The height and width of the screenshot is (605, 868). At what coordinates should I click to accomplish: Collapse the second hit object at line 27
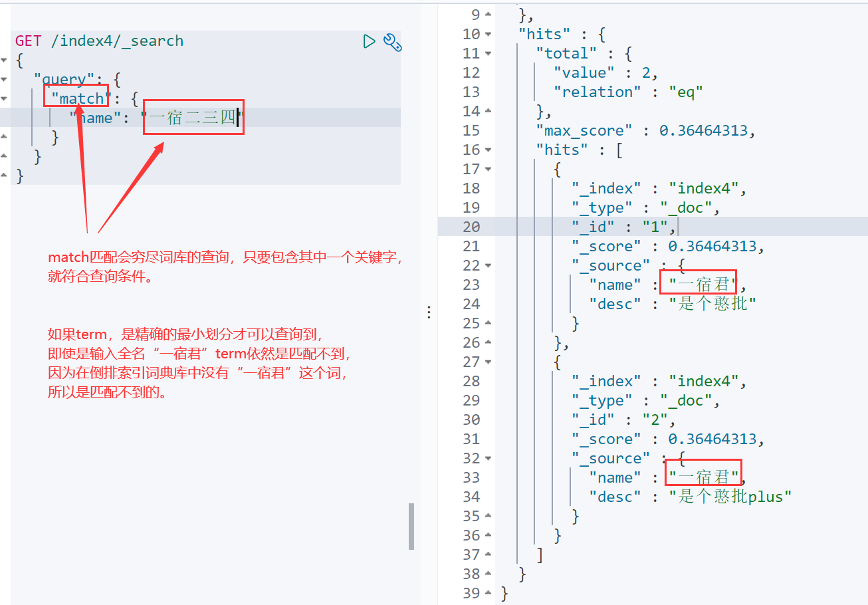click(488, 362)
